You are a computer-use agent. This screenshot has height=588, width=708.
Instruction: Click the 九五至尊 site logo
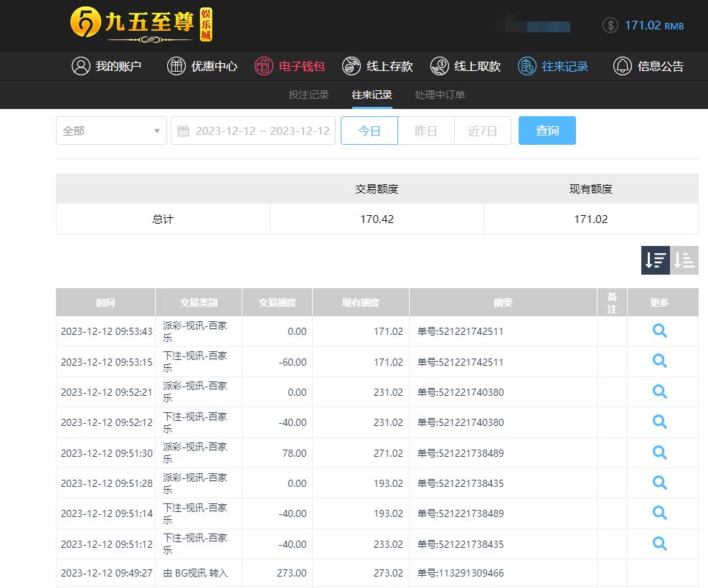coord(142,24)
